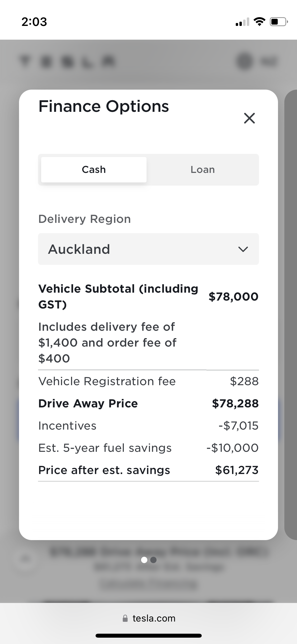Tap the next card peeking at the right edge
Screen dimensions: 297x644
(x=291, y=315)
